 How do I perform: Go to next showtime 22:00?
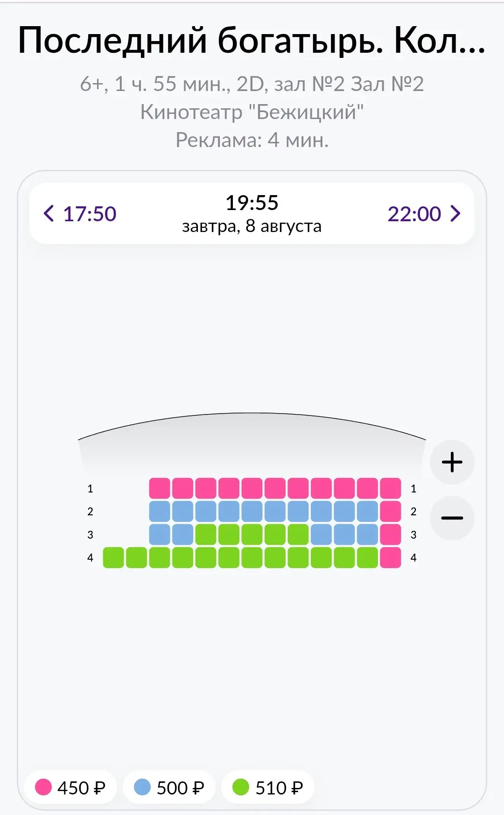(x=424, y=214)
